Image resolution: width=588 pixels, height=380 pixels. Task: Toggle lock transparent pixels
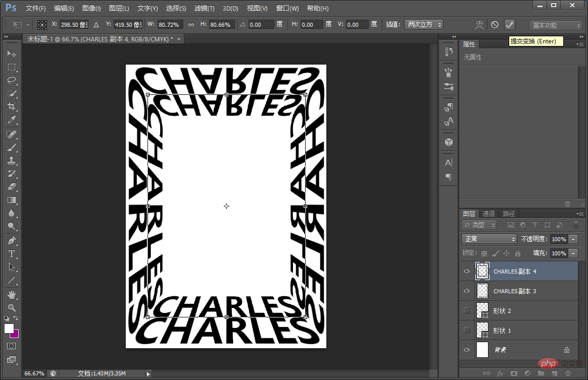pos(484,253)
